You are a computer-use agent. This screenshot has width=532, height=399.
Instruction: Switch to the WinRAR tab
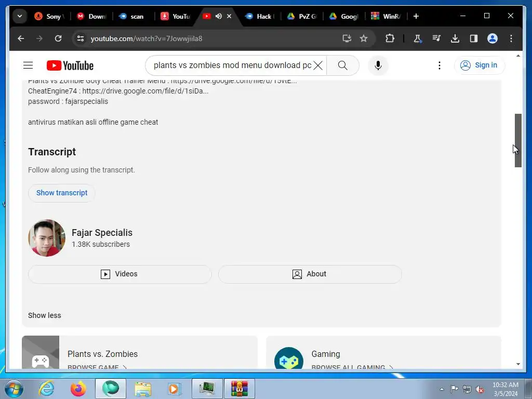click(386, 16)
